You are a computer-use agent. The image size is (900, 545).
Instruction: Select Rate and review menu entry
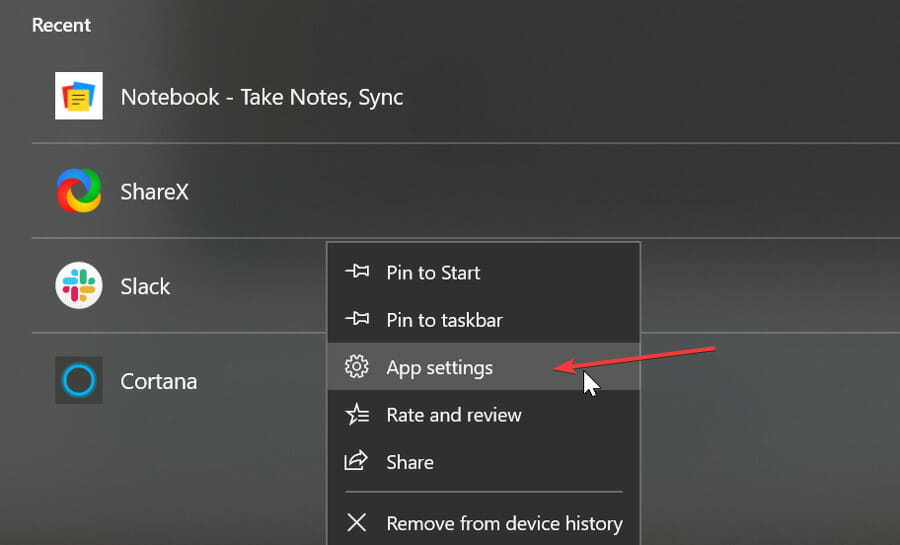pyautogui.click(x=483, y=414)
